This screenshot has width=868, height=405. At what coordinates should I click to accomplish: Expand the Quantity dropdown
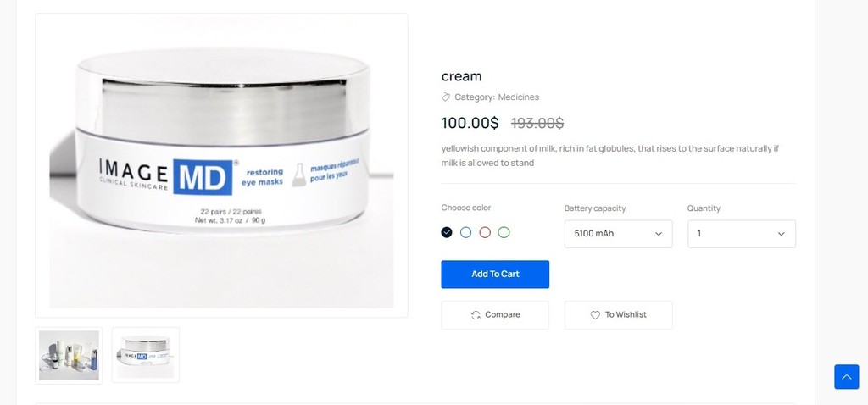(x=742, y=234)
